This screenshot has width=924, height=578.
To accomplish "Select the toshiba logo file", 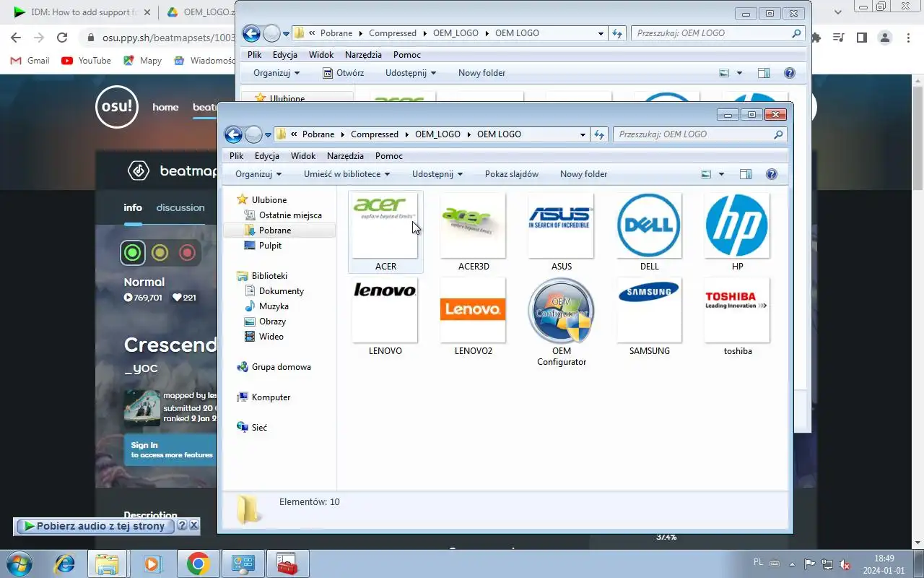I will pos(737,316).
